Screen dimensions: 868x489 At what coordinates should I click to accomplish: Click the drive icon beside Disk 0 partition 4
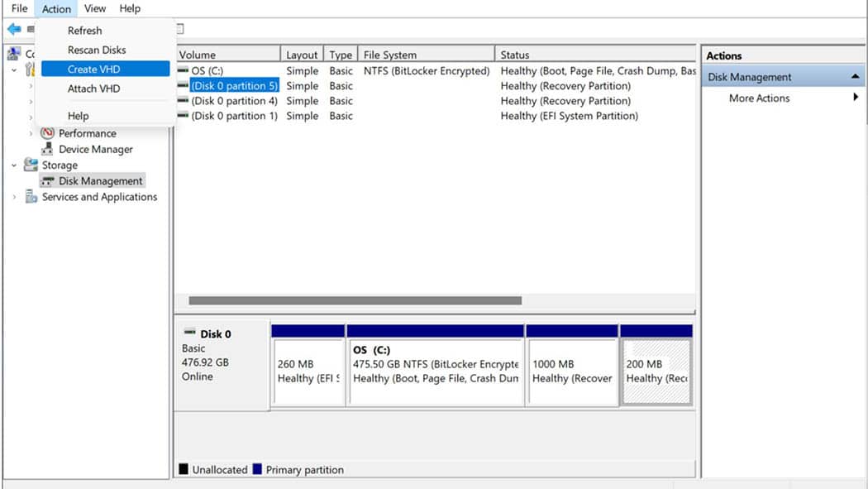pyautogui.click(x=183, y=100)
